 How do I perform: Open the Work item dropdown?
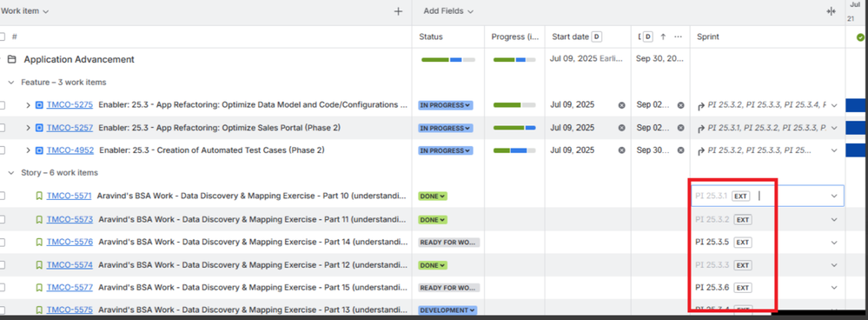(25, 11)
